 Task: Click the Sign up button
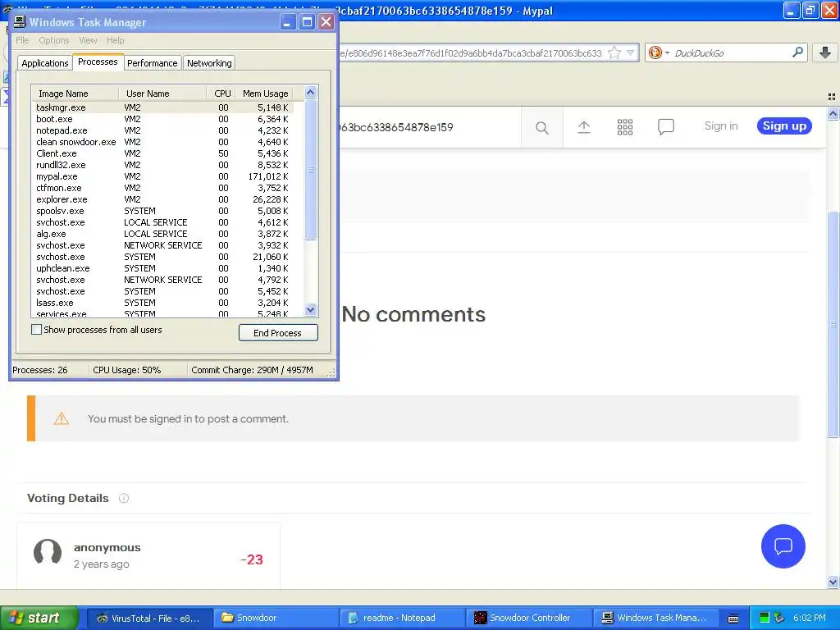coord(784,126)
